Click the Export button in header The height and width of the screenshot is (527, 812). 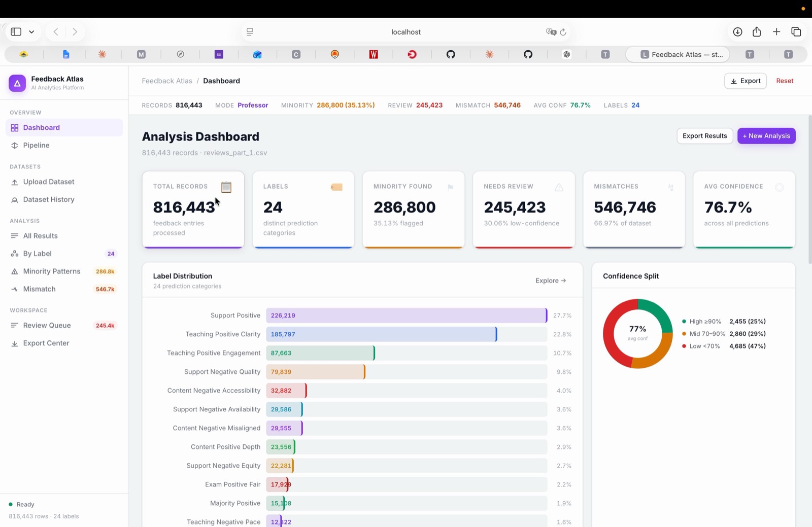click(745, 81)
